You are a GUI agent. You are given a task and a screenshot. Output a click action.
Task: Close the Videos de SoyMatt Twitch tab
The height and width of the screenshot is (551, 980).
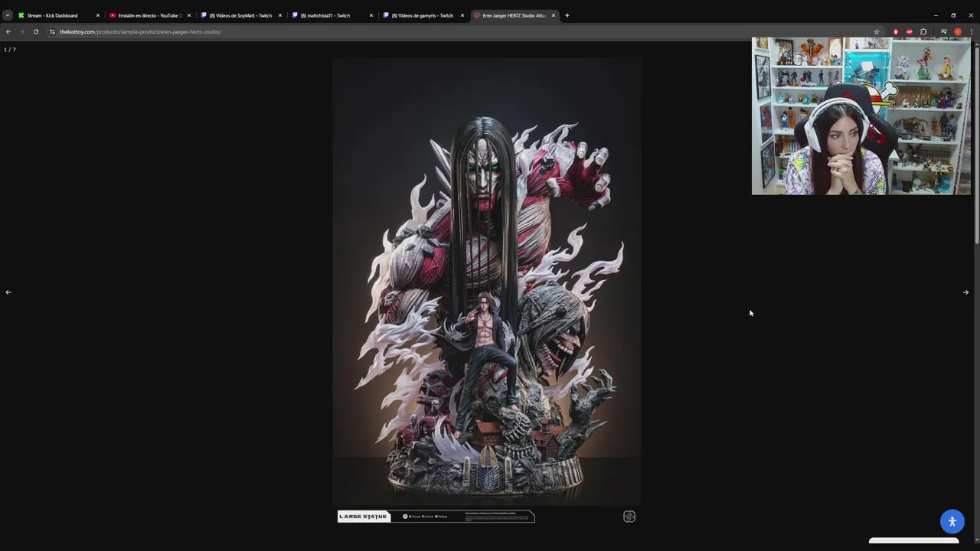click(x=280, y=15)
